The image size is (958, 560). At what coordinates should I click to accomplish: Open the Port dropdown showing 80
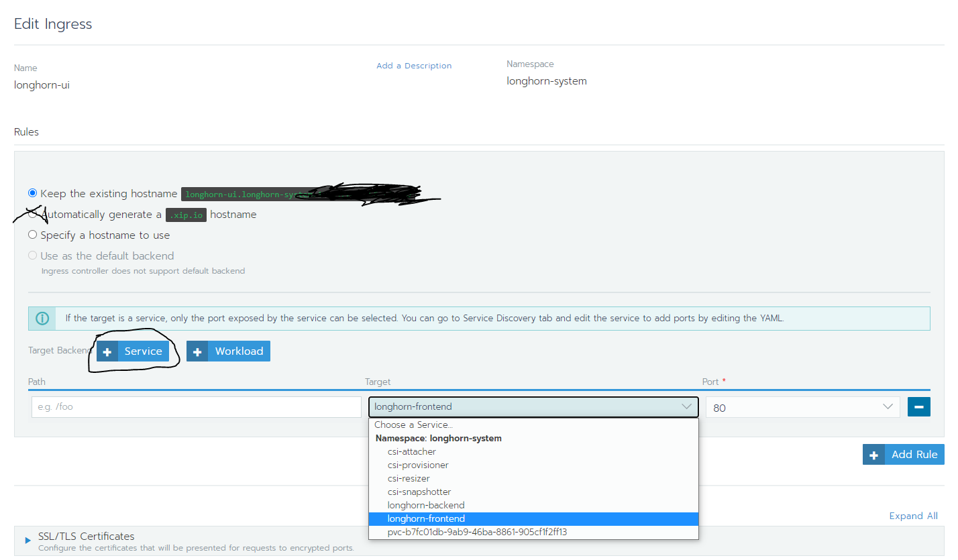coord(803,406)
